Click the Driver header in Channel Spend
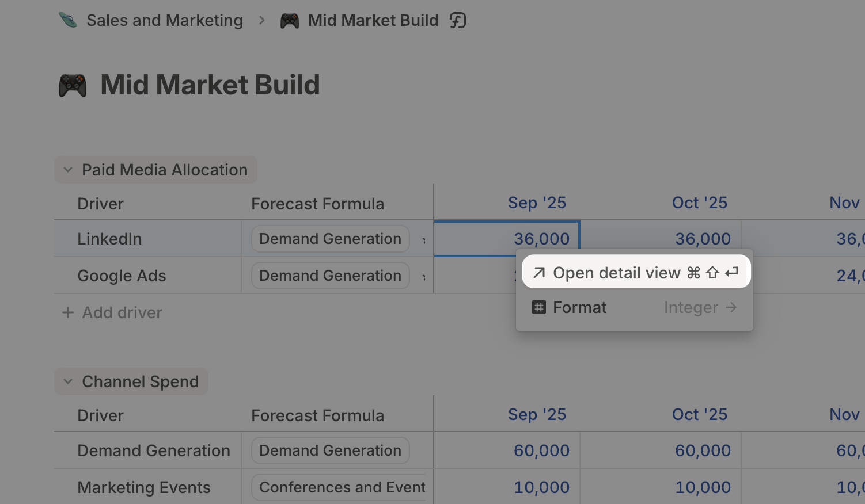Screen dimensions: 865x504 click(101, 415)
